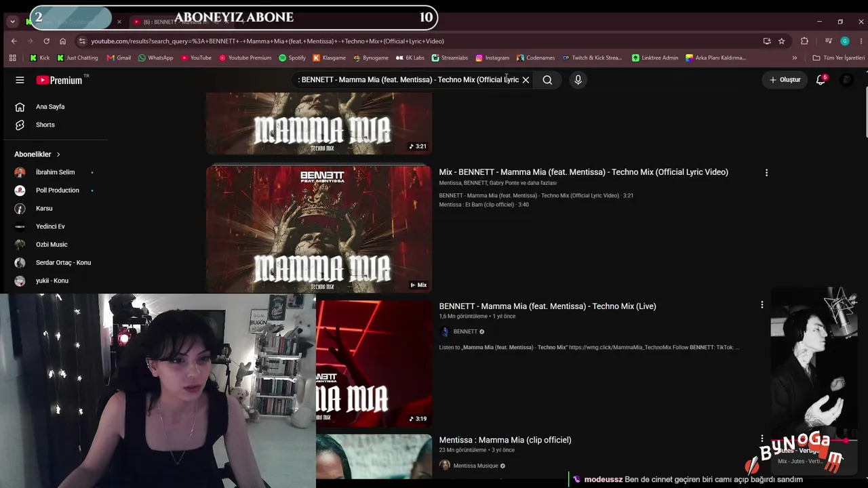The height and width of the screenshot is (488, 868).
Task: Go to the YouTube Premium logo home
Action: 59,80
